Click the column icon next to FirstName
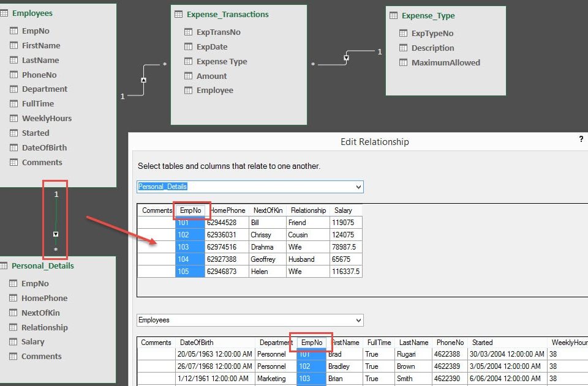 coord(13,45)
